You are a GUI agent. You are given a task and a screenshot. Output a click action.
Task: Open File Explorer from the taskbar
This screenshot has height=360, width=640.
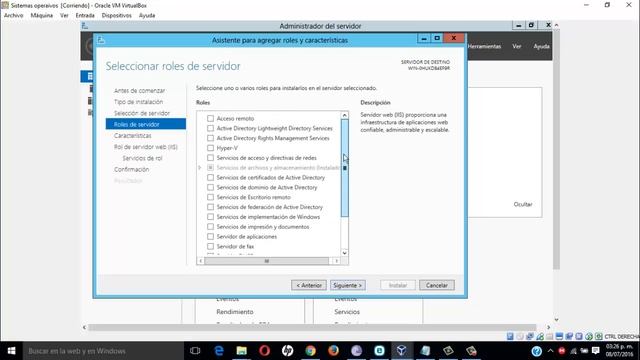coord(242,351)
